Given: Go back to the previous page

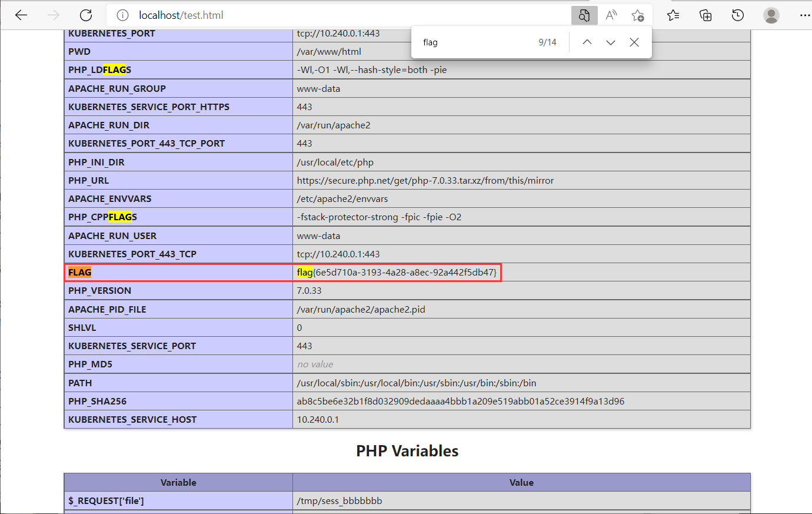Looking at the screenshot, I should tap(21, 15).
